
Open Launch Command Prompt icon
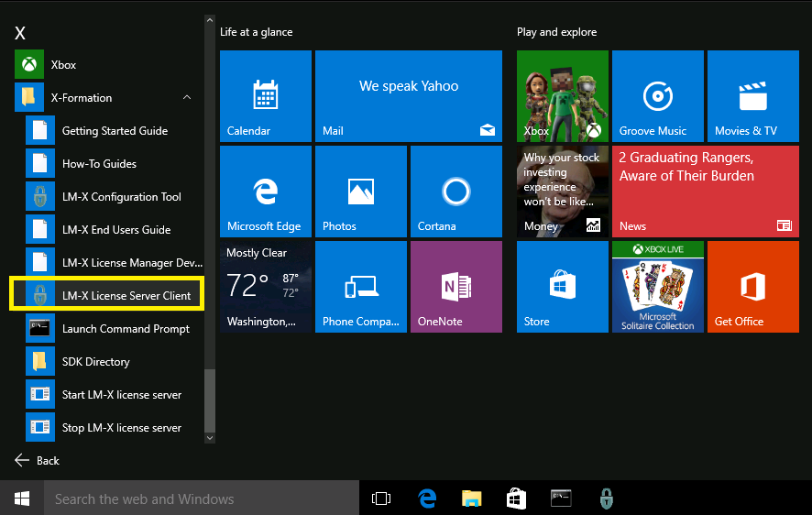tap(40, 329)
